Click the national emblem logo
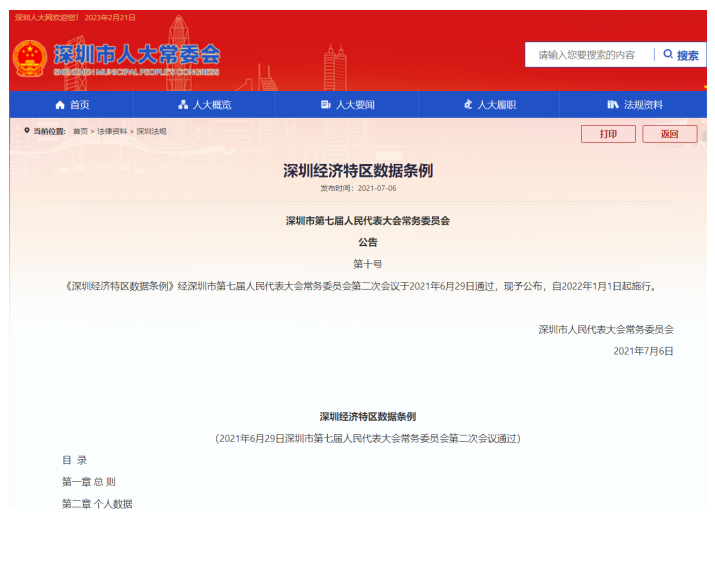 pos(30,58)
